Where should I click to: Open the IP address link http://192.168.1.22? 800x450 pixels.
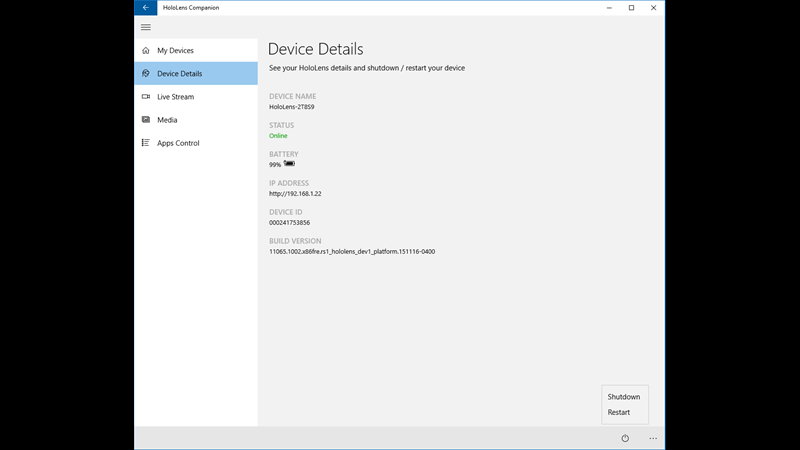tap(295, 194)
